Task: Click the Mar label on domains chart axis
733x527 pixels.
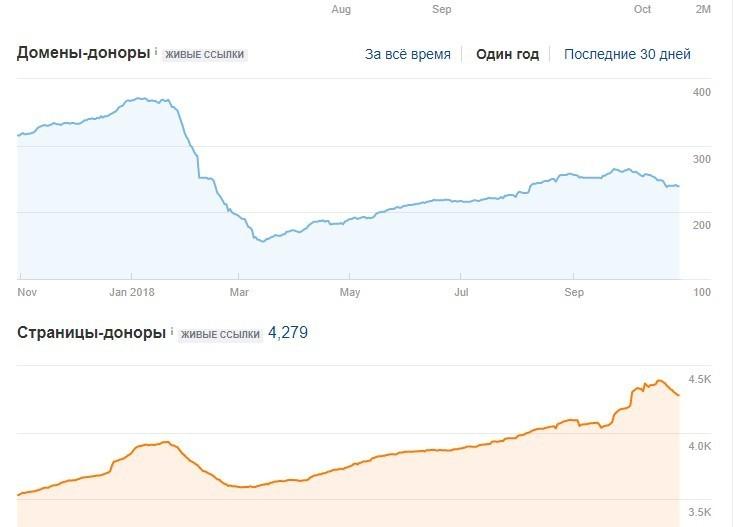Action: coord(237,293)
